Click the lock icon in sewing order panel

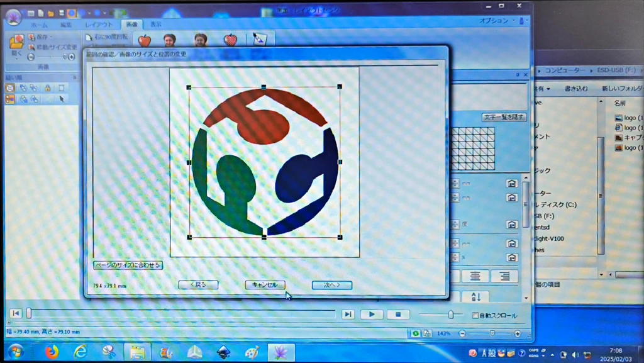(x=48, y=88)
